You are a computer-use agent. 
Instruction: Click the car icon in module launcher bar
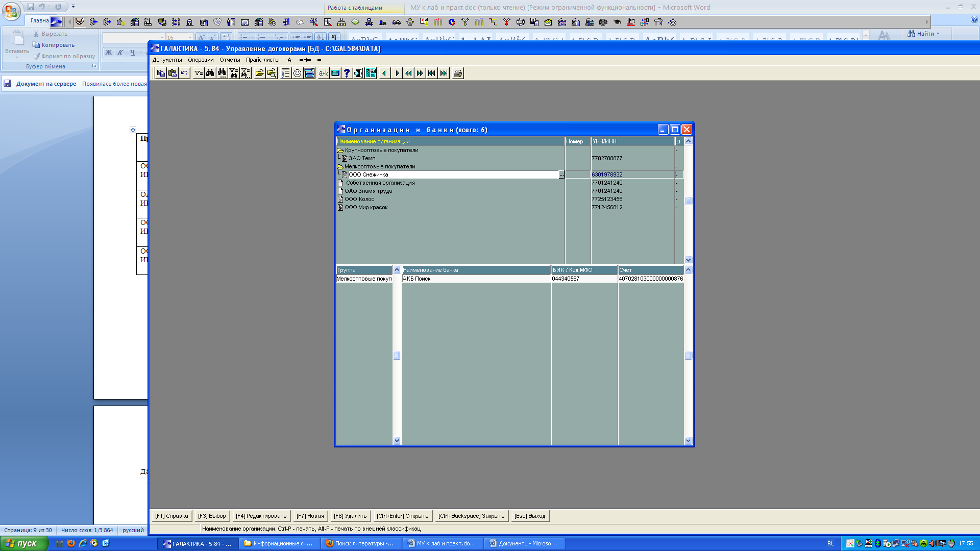tap(396, 22)
